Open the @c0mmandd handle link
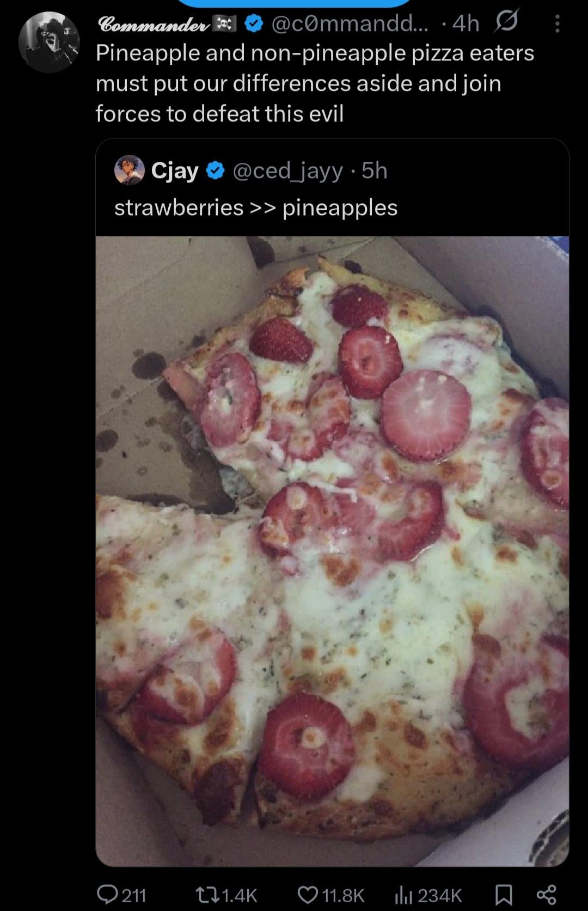588x911 pixels. coord(350,23)
